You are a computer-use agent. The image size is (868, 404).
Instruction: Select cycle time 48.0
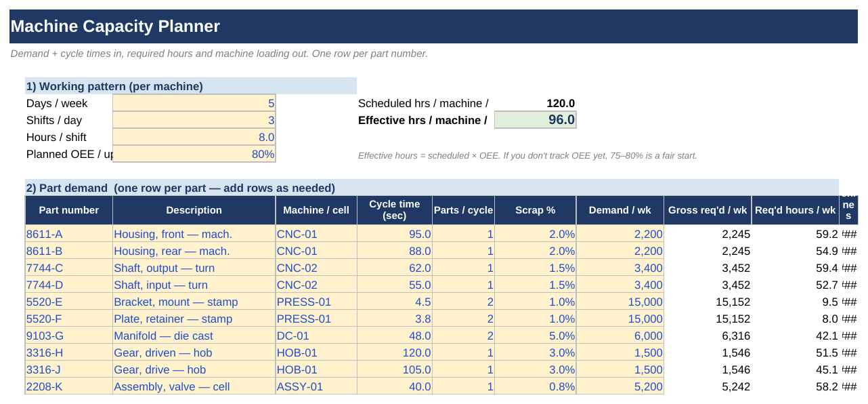tap(395, 336)
